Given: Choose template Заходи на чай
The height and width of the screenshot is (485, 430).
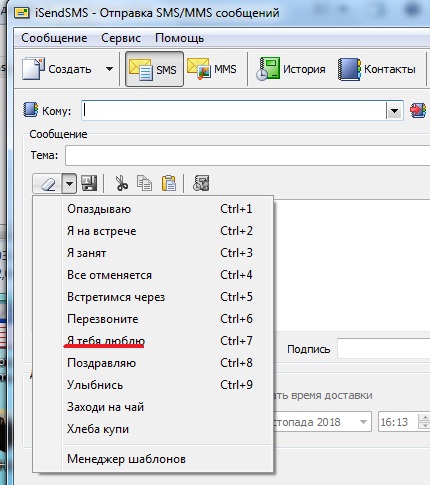Looking at the screenshot, I should (153, 407).
